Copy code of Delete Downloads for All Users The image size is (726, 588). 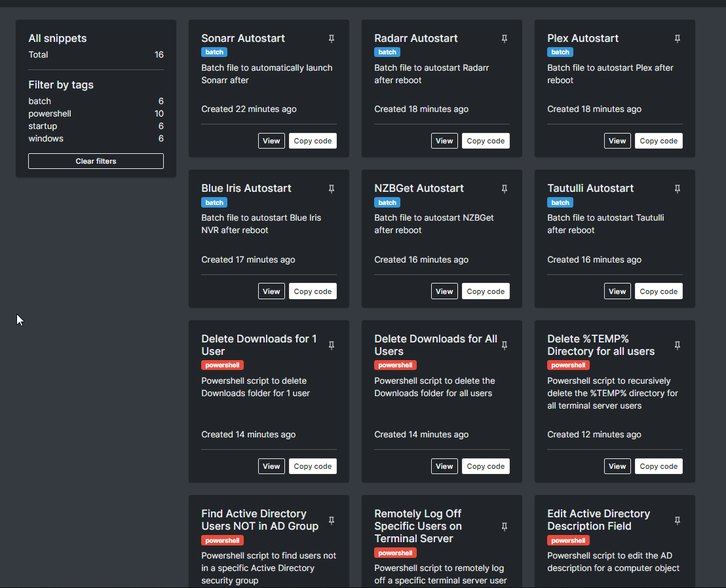click(486, 466)
